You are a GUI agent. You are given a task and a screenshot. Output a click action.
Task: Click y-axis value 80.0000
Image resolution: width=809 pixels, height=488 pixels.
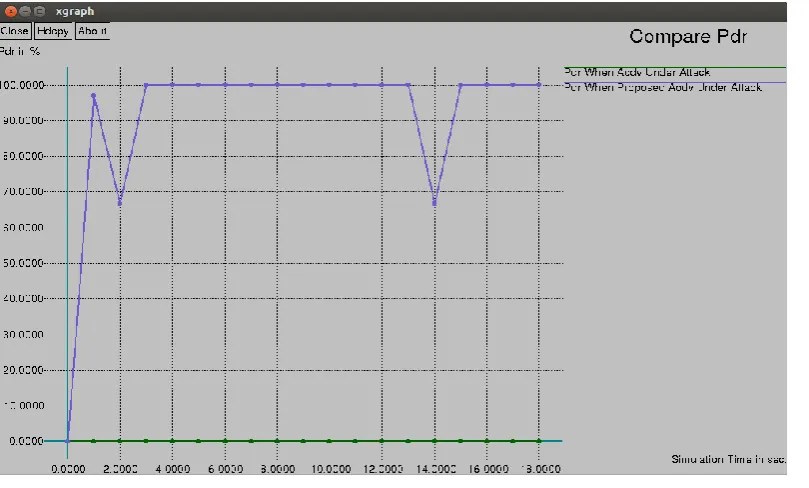pyautogui.click(x=23, y=156)
